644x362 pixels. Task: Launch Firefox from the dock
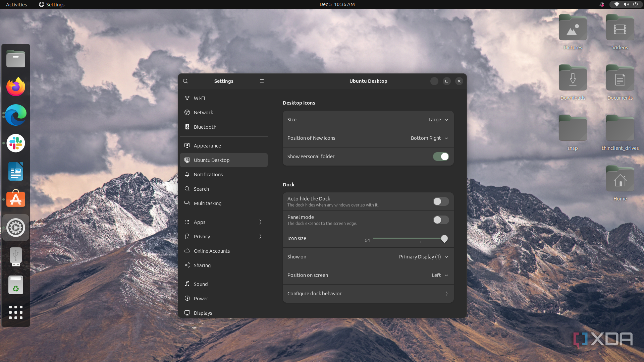tap(16, 87)
